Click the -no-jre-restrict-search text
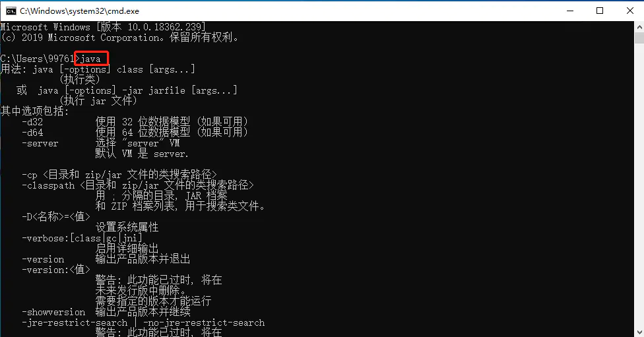644x337 pixels. [204, 322]
